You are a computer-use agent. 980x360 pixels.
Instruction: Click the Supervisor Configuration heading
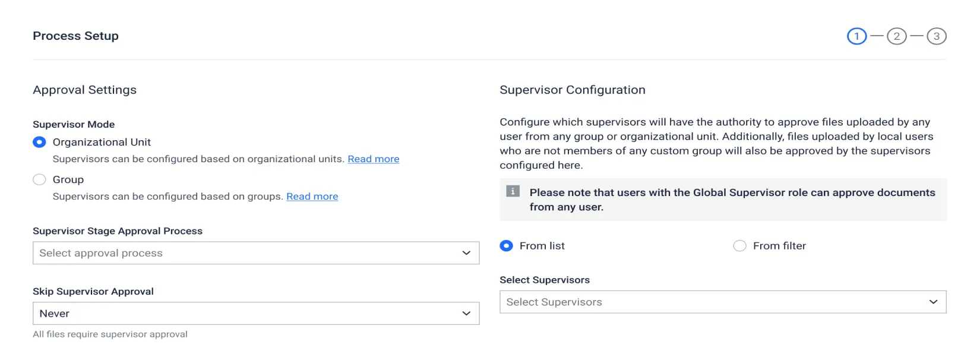click(x=572, y=90)
